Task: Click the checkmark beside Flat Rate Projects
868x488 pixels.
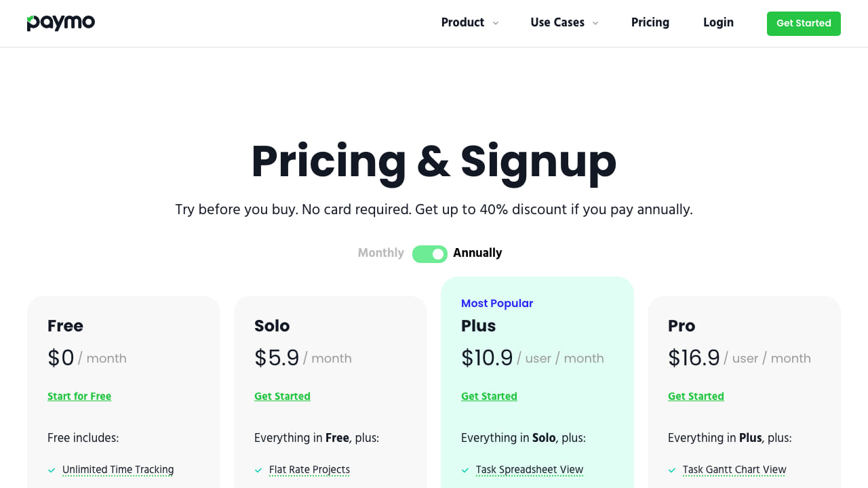Action: pos(258,469)
